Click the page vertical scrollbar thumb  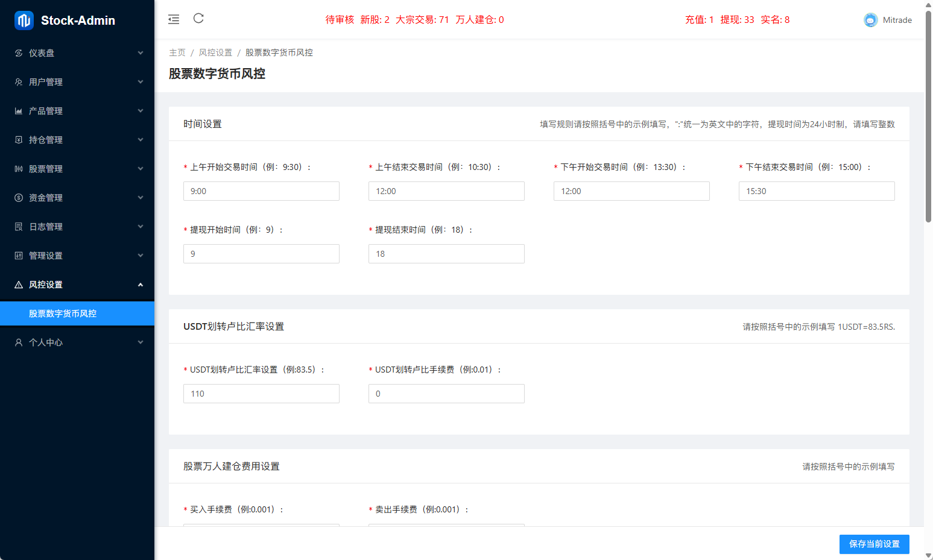929,116
